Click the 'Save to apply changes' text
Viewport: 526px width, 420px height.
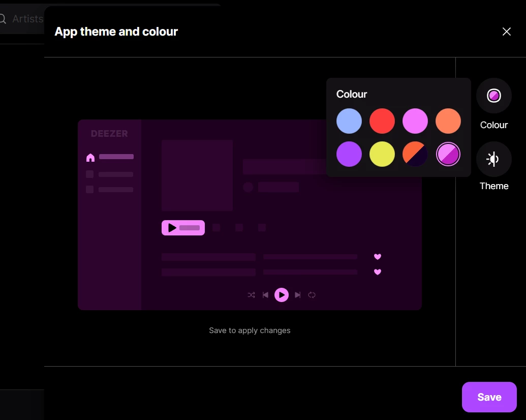[x=250, y=331]
